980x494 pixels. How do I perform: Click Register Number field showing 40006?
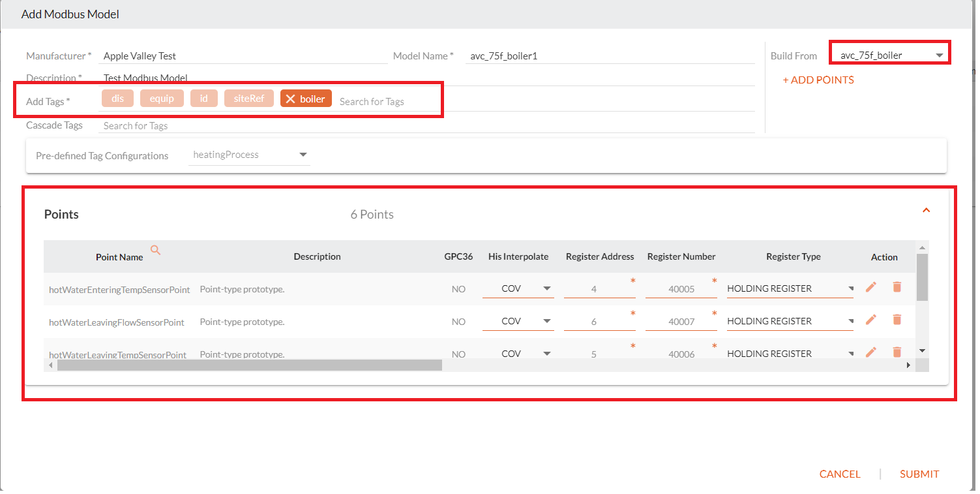pos(681,353)
